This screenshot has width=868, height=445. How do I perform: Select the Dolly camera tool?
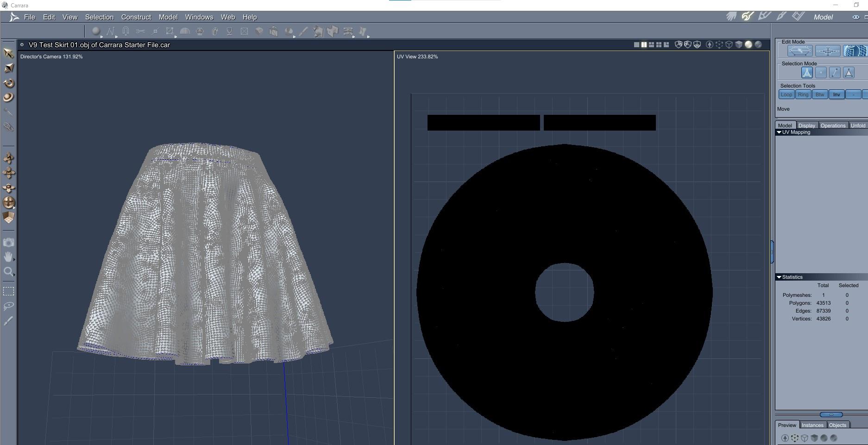click(8, 158)
